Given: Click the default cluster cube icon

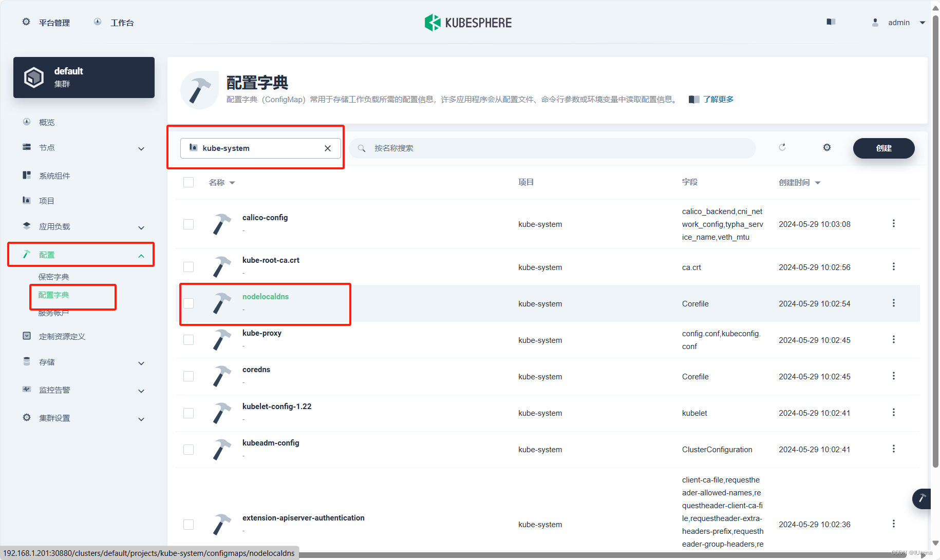Looking at the screenshot, I should point(34,78).
